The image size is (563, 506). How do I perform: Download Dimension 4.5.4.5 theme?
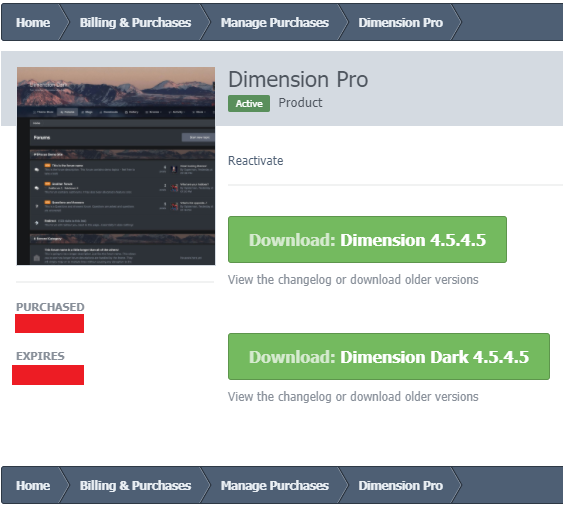(x=367, y=240)
